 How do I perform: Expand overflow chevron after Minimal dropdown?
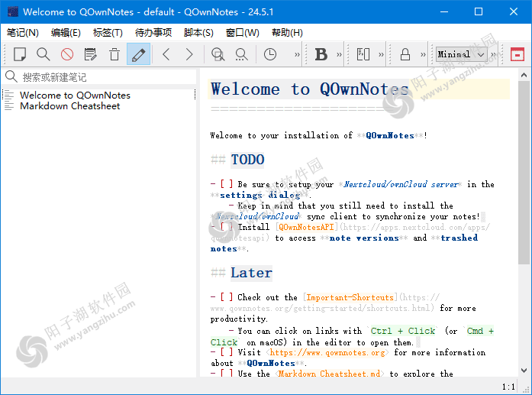point(493,55)
